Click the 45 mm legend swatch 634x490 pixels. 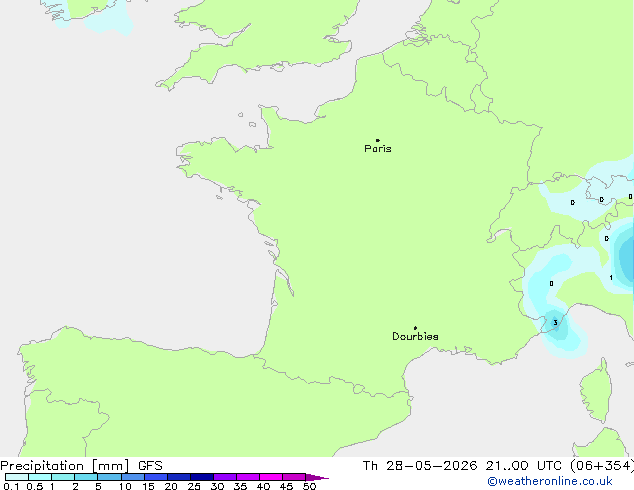294,477
